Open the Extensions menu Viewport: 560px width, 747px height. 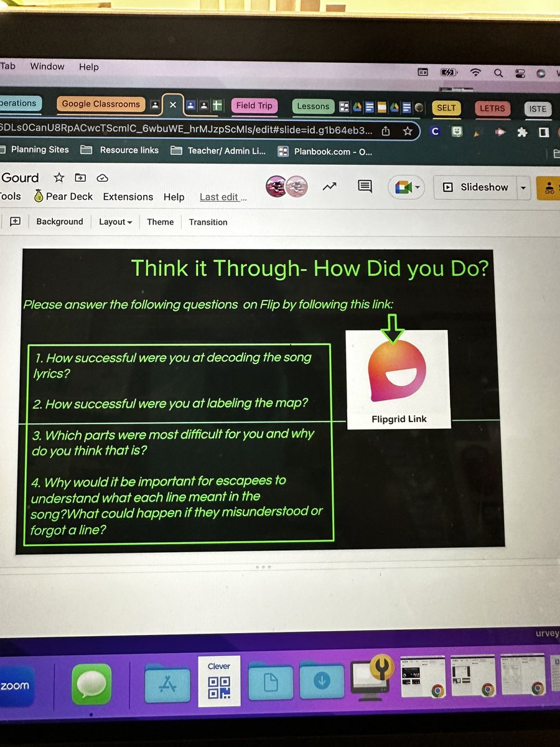coord(128,197)
